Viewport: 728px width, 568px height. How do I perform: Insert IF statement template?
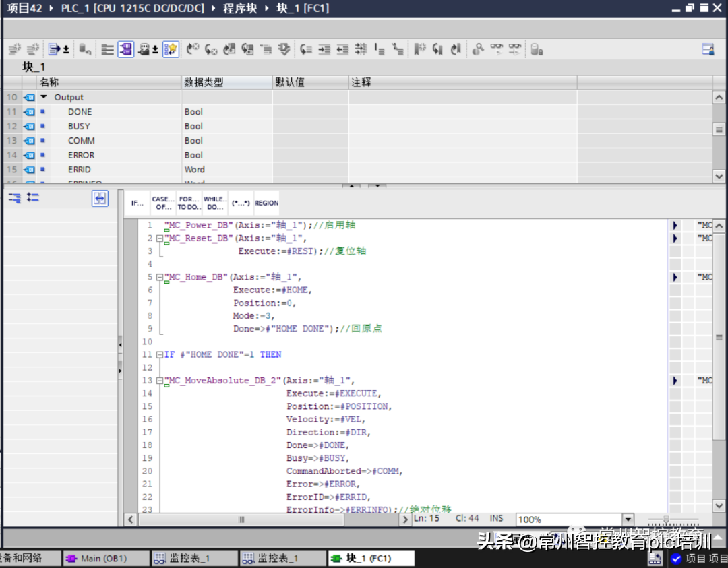[x=137, y=203]
